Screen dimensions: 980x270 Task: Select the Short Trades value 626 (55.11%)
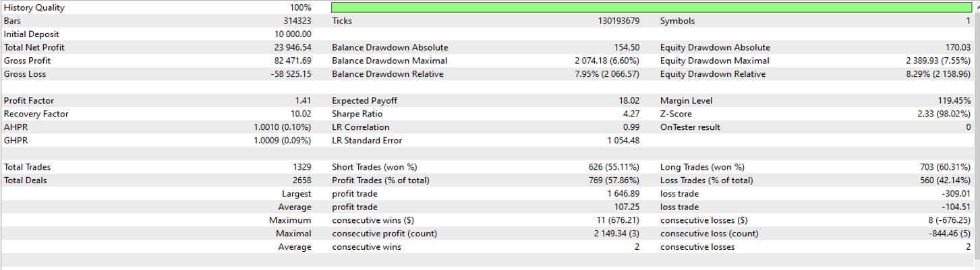pyautogui.click(x=614, y=167)
